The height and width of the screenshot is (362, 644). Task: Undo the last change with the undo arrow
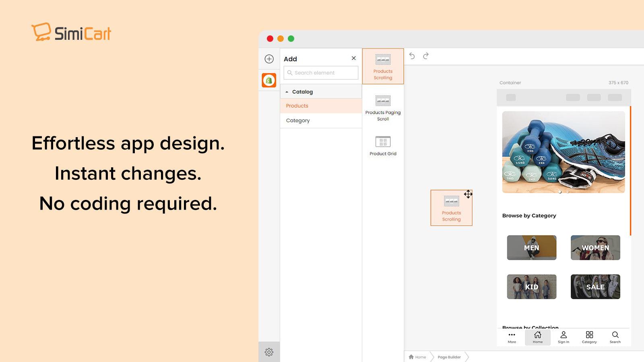point(411,56)
